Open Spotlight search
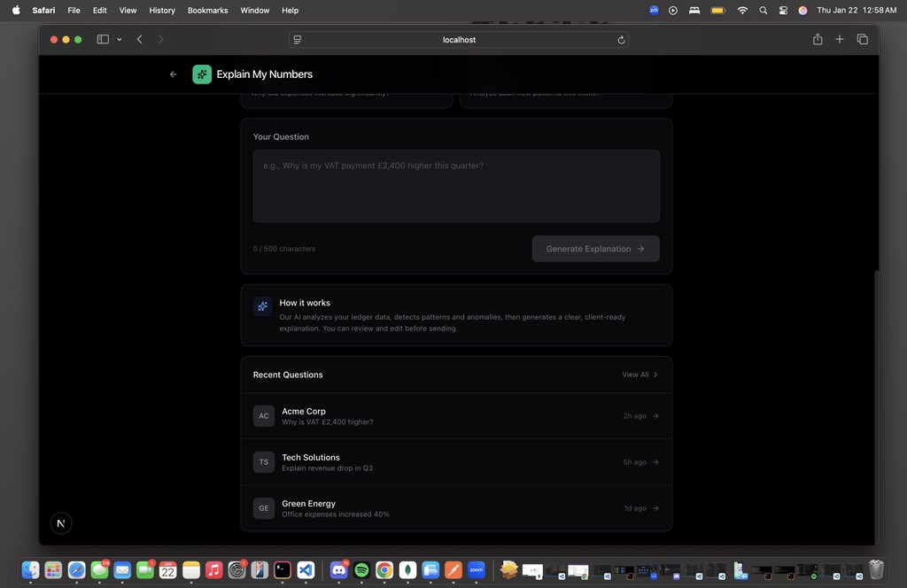Screen dimensions: 907x588 (764, 11)
